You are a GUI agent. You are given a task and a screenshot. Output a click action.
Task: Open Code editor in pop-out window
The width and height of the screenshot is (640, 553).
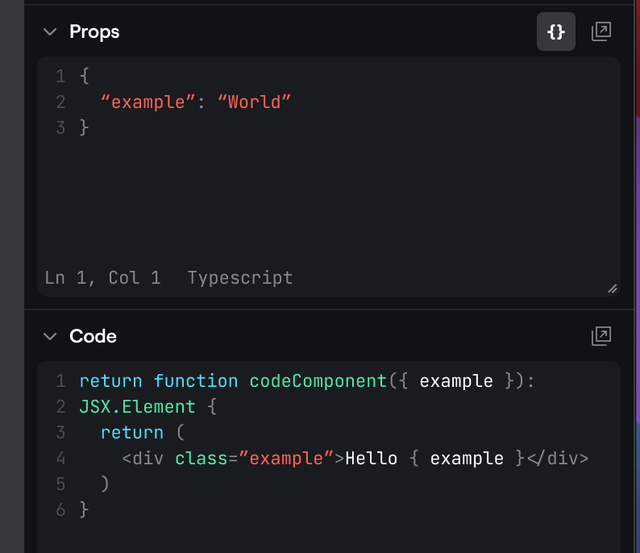point(601,336)
